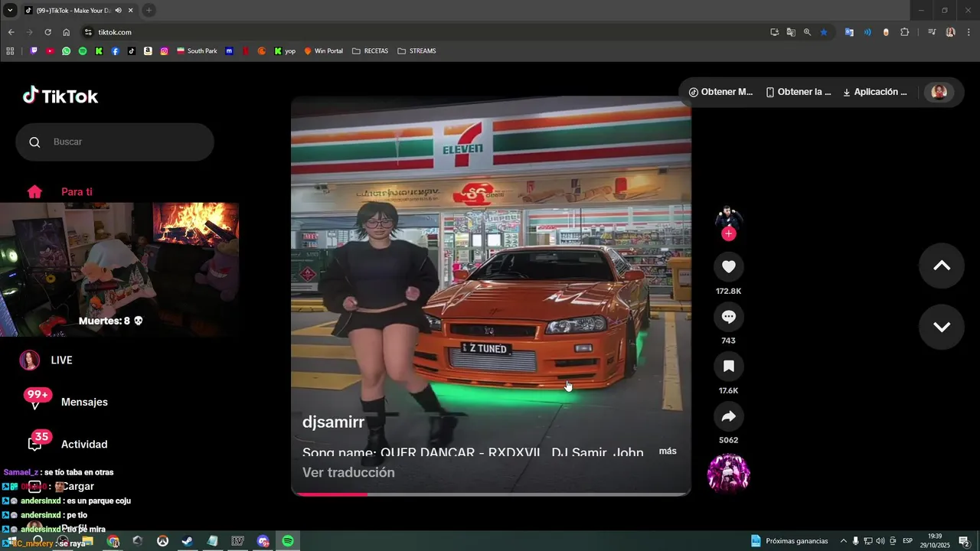Toggle the bookmark star for this page

point(824,32)
